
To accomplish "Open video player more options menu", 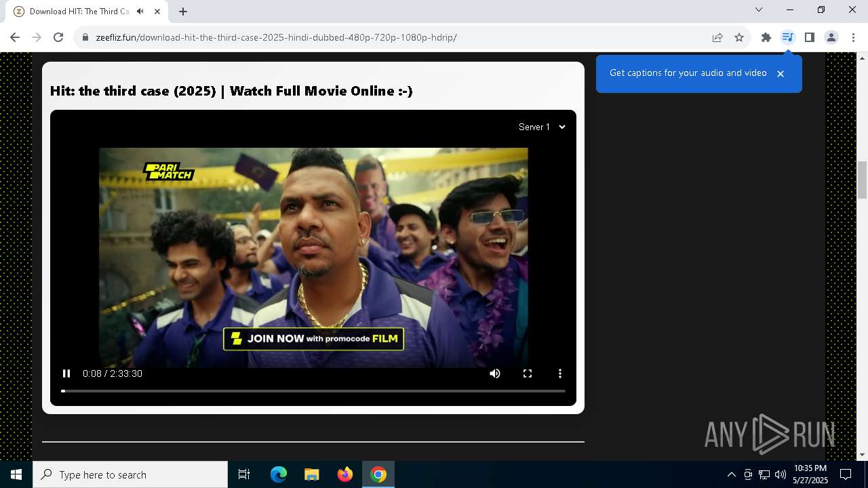I will [560, 373].
